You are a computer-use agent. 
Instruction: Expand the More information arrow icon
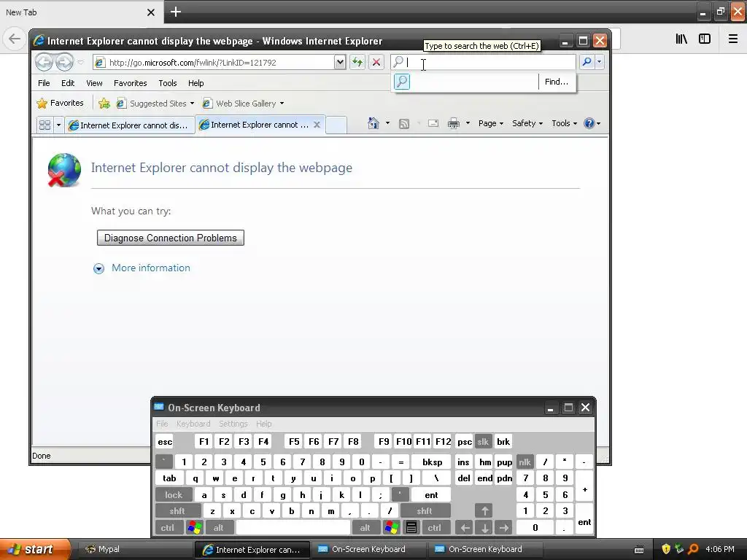pos(98,268)
